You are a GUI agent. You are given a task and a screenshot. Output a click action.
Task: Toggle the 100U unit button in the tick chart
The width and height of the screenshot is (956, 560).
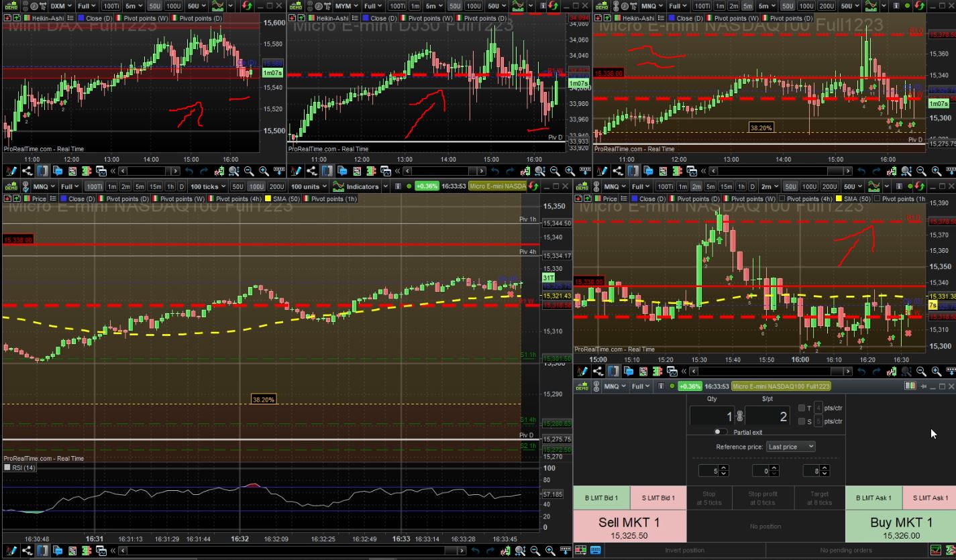point(256,186)
